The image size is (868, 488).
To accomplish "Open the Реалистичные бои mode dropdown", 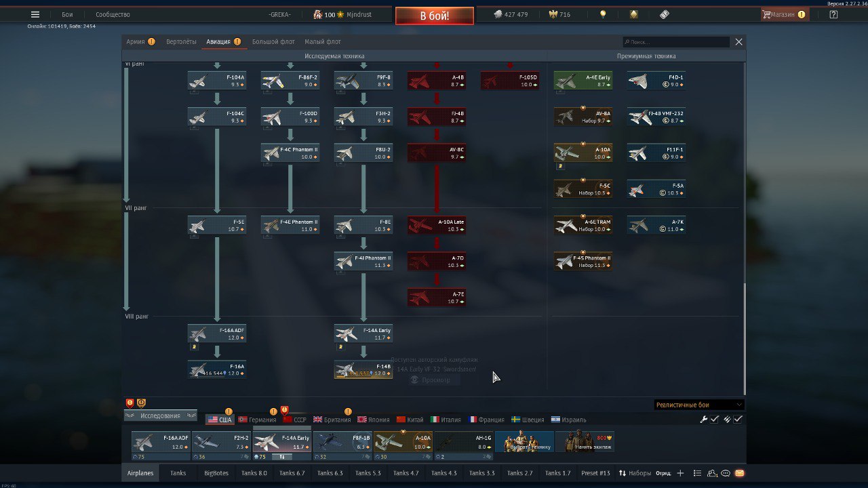I will [x=699, y=405].
